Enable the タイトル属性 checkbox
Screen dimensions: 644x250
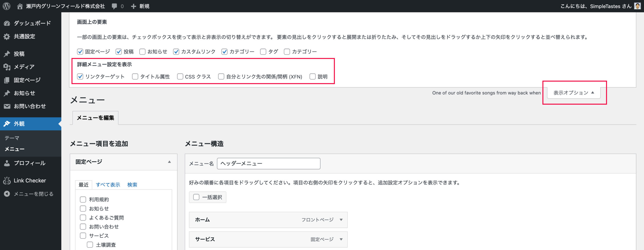[135, 76]
